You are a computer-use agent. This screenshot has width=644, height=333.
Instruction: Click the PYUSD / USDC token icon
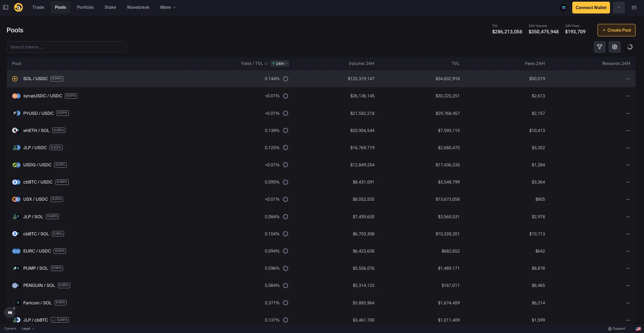pyautogui.click(x=16, y=113)
